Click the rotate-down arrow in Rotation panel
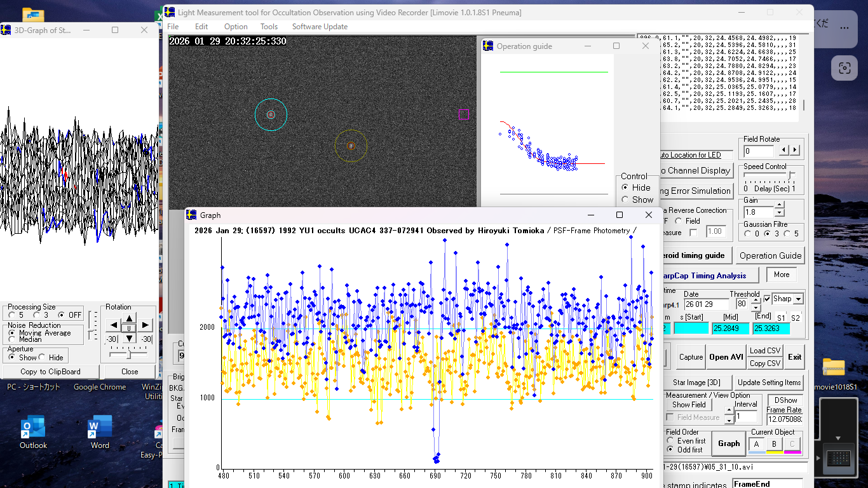This screenshot has width=868, height=488. (129, 339)
